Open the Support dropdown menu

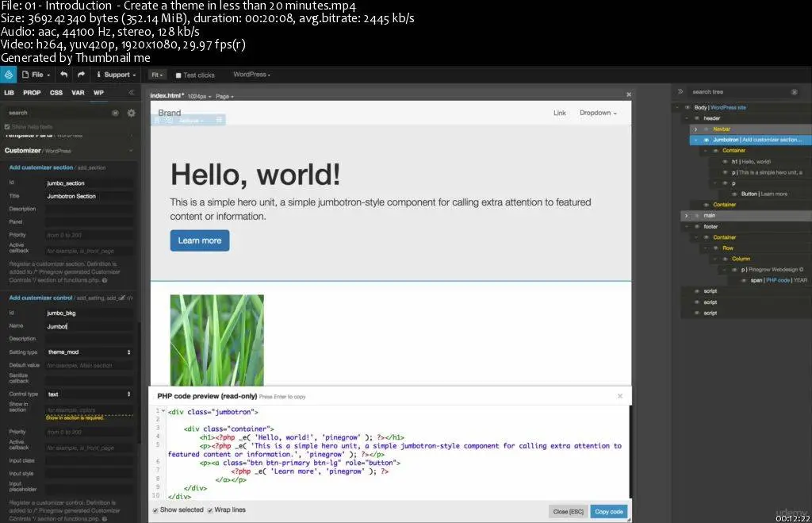(x=116, y=75)
